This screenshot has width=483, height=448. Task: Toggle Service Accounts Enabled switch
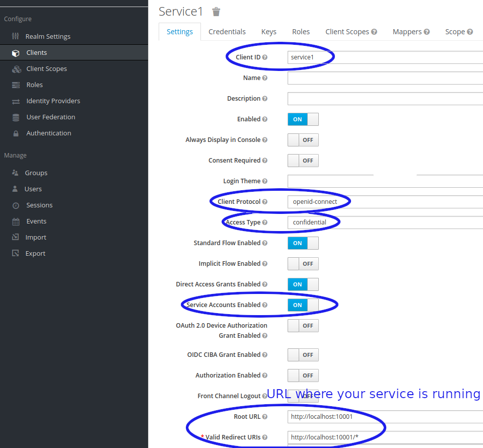pos(303,305)
